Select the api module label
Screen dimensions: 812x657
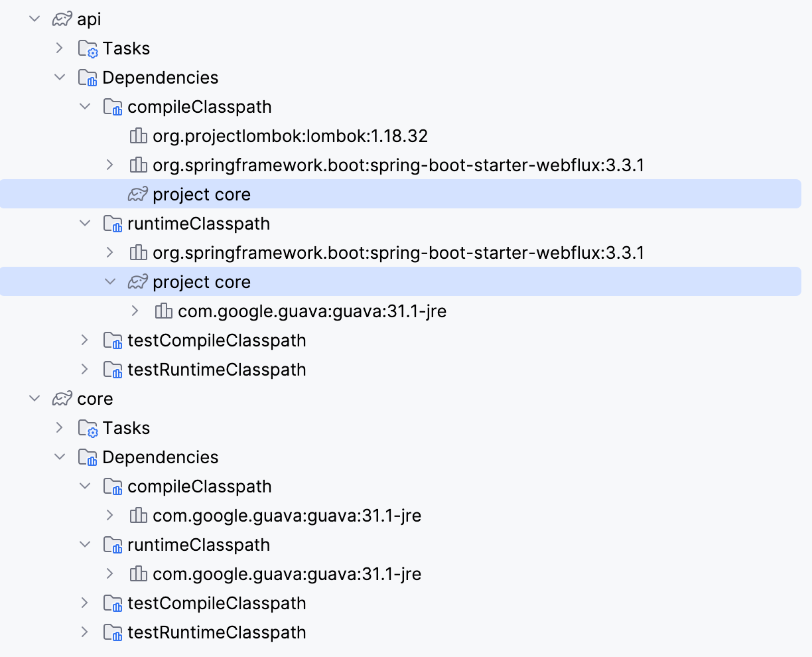click(89, 19)
